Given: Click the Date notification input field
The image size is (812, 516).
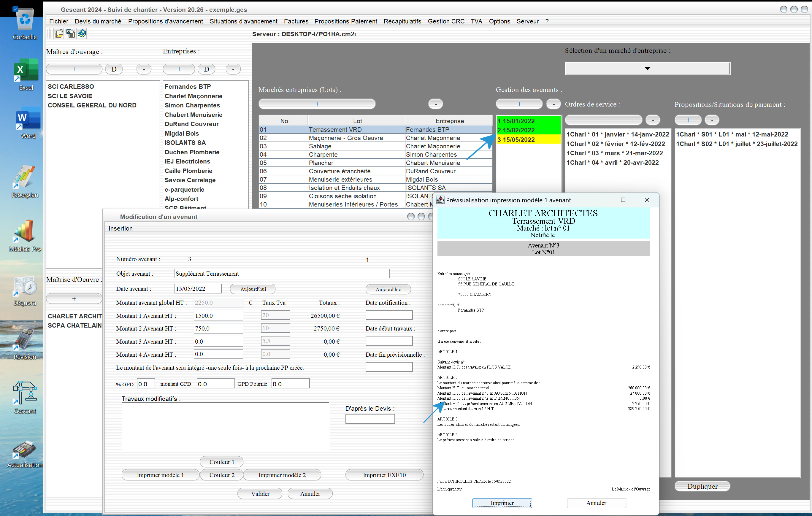Looking at the screenshot, I should pyautogui.click(x=389, y=315).
